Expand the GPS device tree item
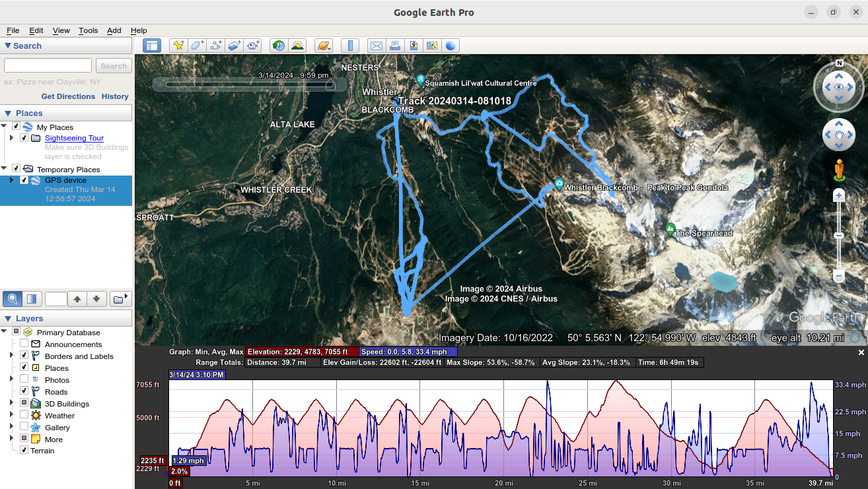Image resolution: width=868 pixels, height=489 pixels. (12, 180)
